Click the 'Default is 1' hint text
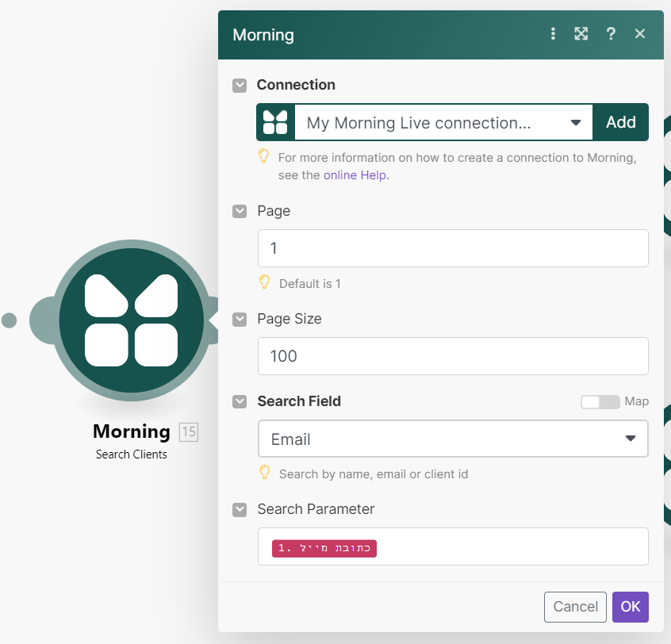The image size is (671, 644). click(310, 284)
